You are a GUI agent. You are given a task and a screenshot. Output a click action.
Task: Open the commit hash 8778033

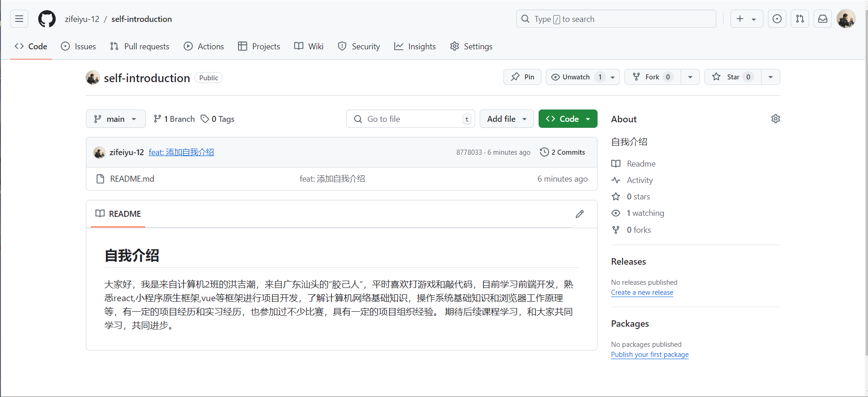[x=469, y=152]
